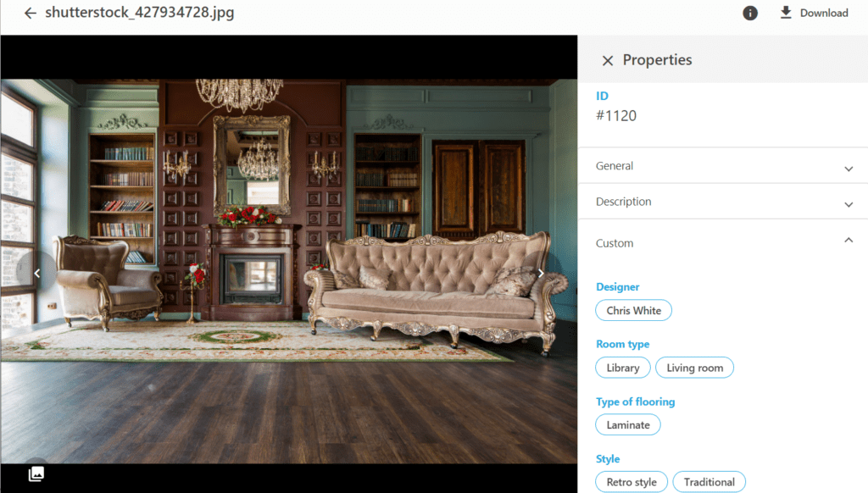Select the Laminate flooring tag
Screen dimensions: 868x493
click(628, 425)
